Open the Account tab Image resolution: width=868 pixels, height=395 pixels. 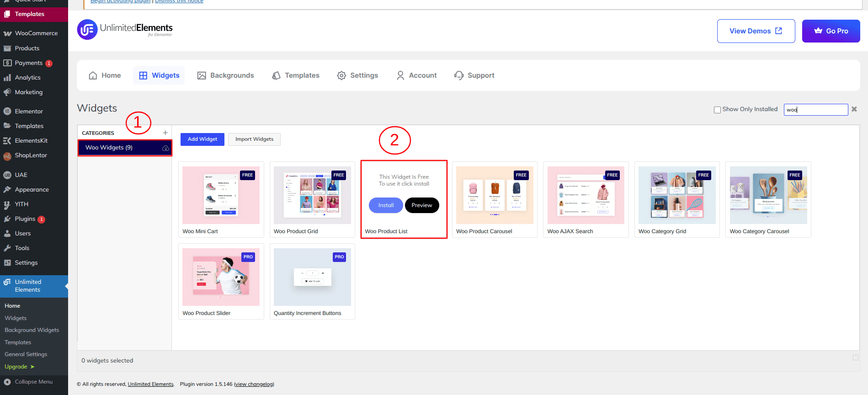click(416, 75)
